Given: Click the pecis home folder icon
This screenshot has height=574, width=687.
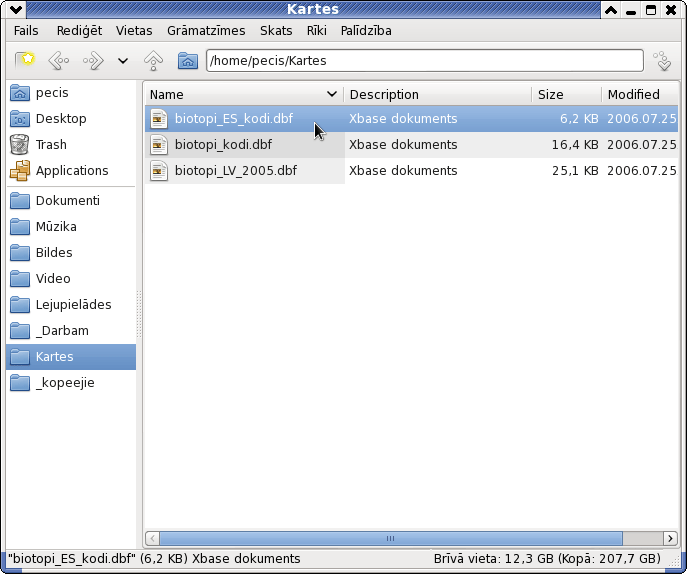Looking at the screenshot, I should (x=20, y=93).
